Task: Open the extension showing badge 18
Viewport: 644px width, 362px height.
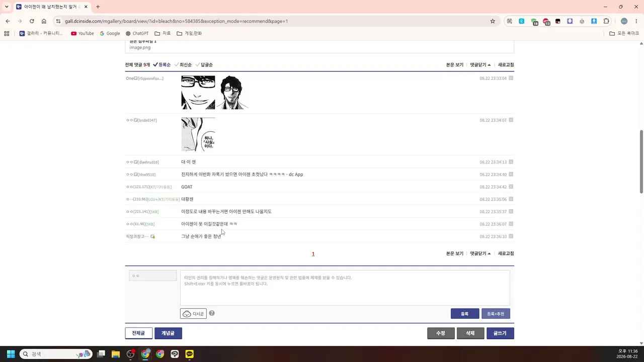Action: (534, 22)
